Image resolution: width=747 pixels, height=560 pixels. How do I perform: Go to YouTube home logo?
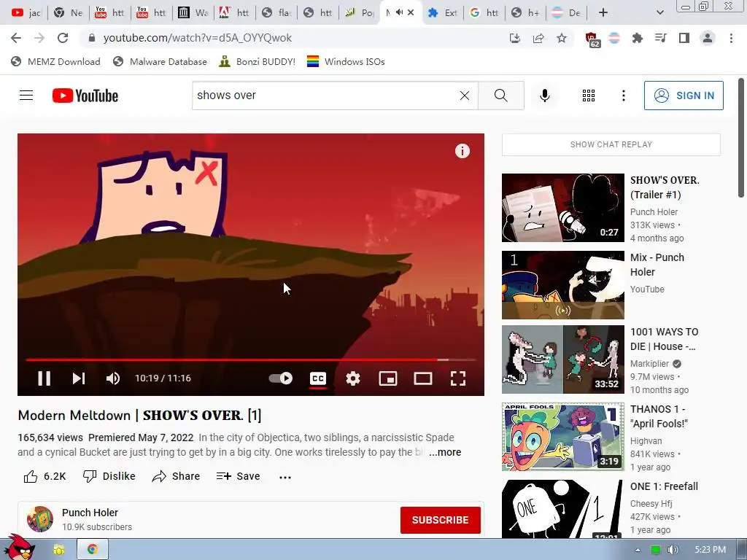pos(85,96)
